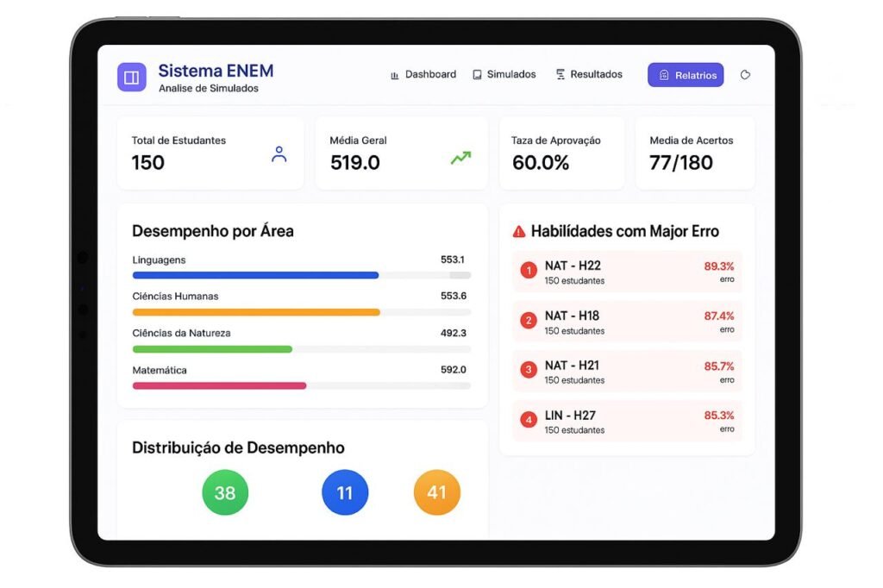Viewport: 883px width, 588px height.
Task: Click the student person icon
Action: (279, 155)
